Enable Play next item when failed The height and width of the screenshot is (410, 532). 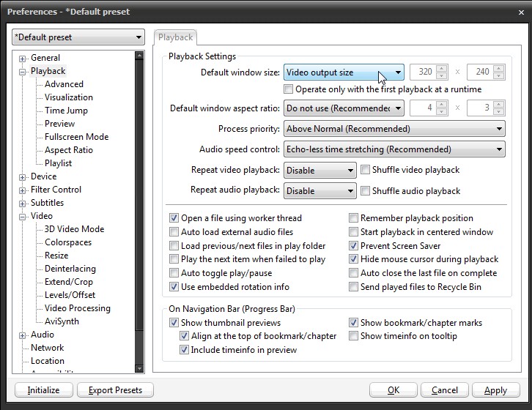174,259
